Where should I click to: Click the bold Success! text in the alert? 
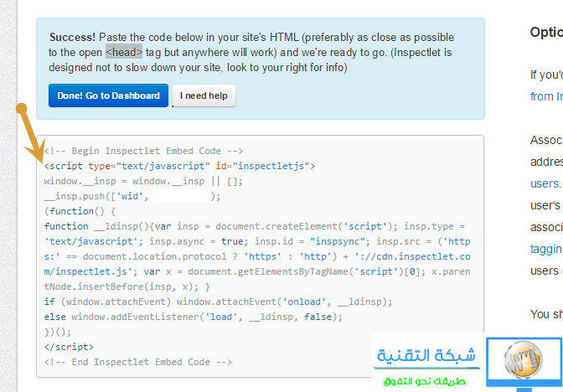pyautogui.click(x=73, y=38)
